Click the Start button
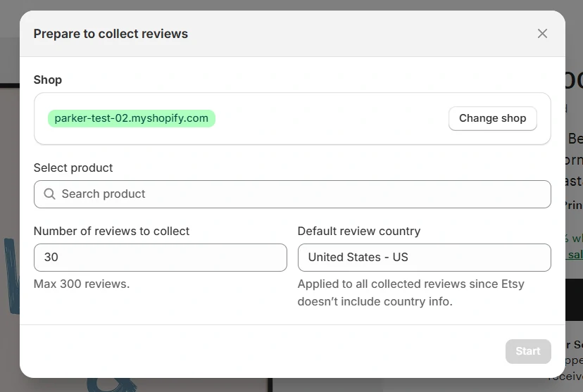The width and height of the screenshot is (583, 392). click(528, 351)
